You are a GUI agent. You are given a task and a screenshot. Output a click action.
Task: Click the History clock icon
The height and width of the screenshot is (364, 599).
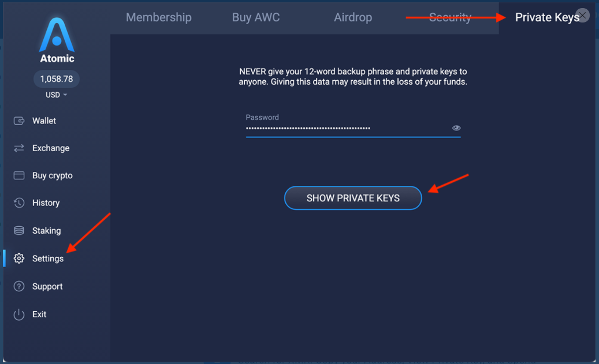19,203
